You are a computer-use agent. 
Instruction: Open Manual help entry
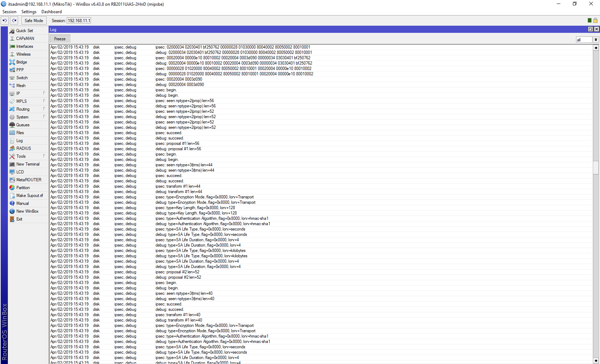pyautogui.click(x=22, y=203)
